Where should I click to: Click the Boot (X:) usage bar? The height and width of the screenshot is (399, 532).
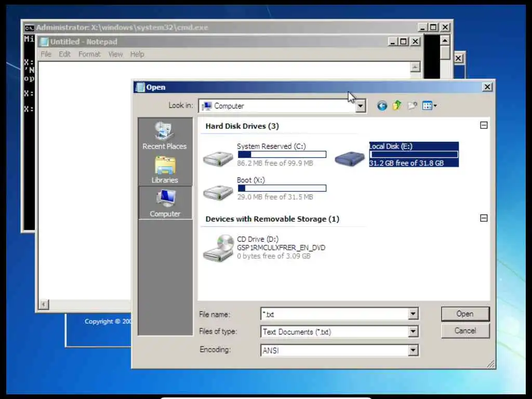282,188
